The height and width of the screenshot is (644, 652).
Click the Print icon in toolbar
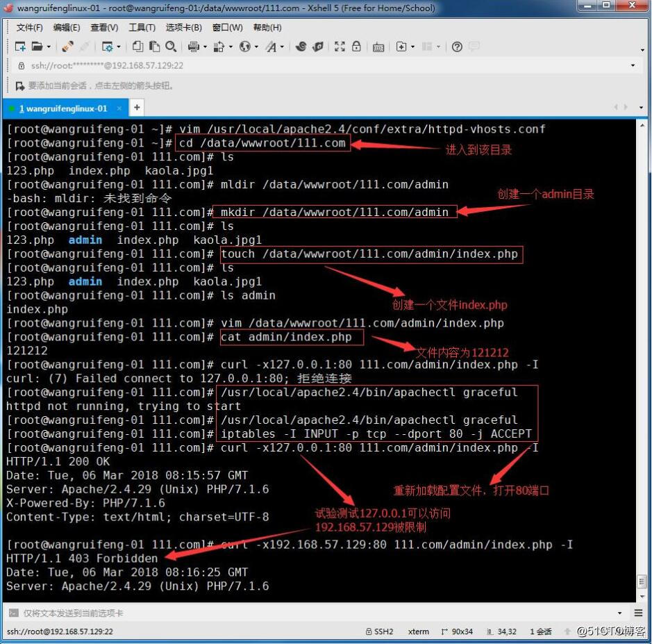click(193, 47)
